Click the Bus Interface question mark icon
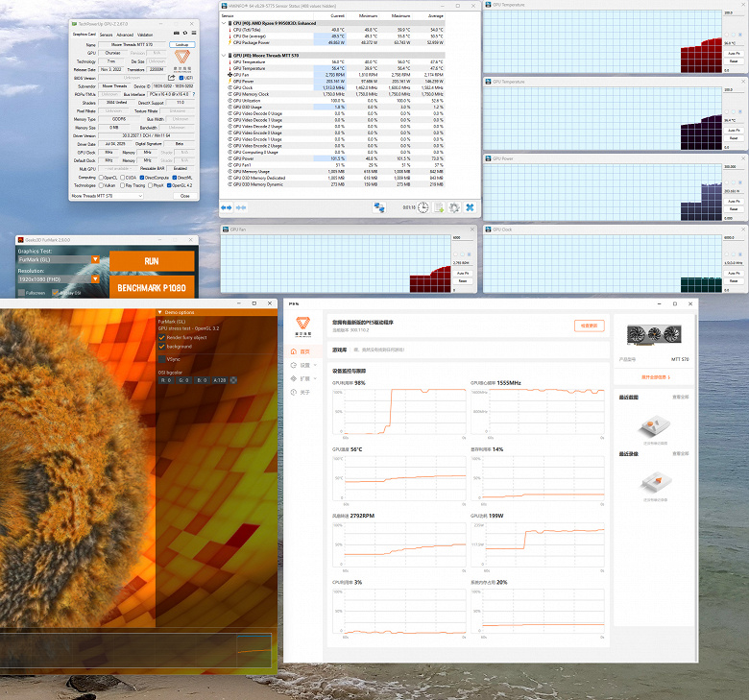Viewport: 749px width, 700px height. point(193,94)
